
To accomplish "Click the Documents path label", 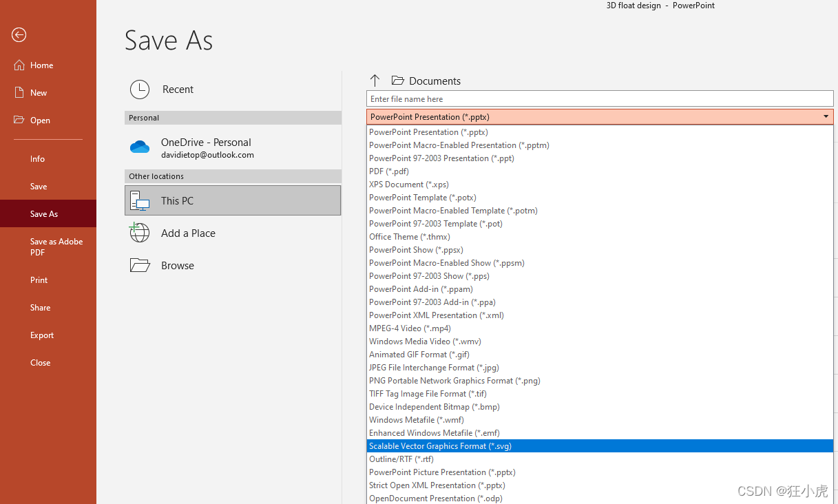I will click(434, 81).
